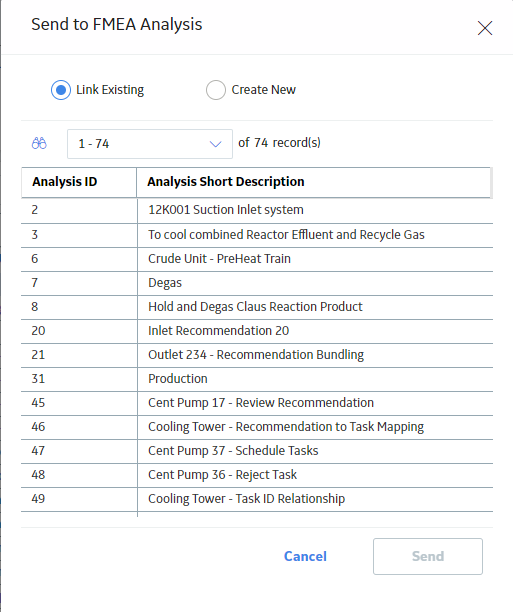
Task: Select Cent Pump 36 - Reject Task row
Action: point(257,475)
